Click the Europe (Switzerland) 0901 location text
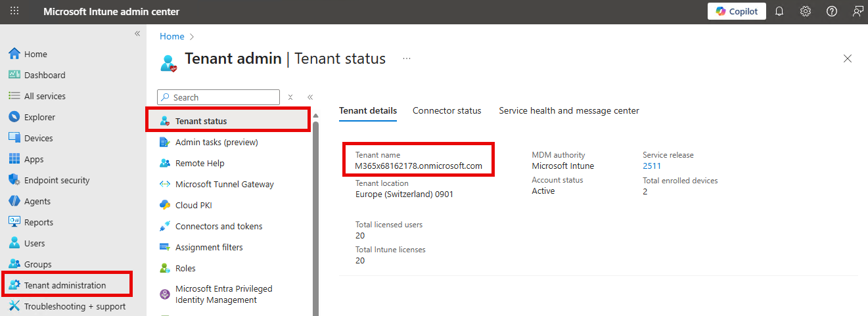The image size is (868, 316). pos(404,194)
